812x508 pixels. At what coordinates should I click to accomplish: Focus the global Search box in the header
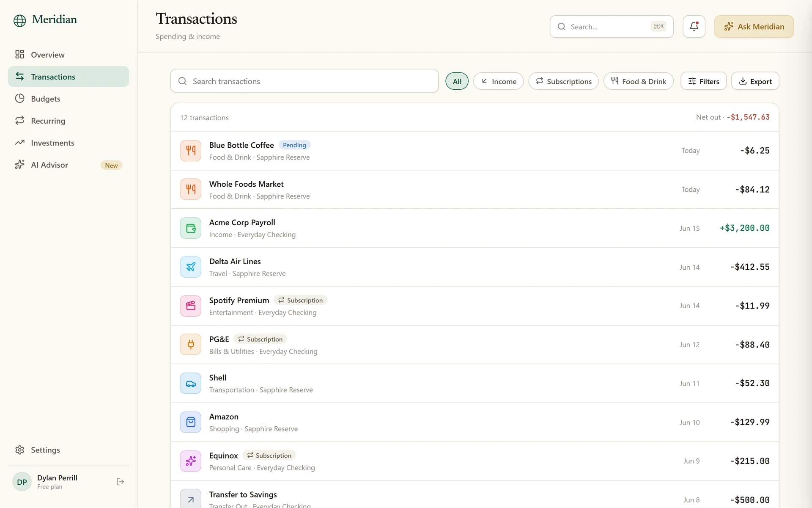click(612, 27)
